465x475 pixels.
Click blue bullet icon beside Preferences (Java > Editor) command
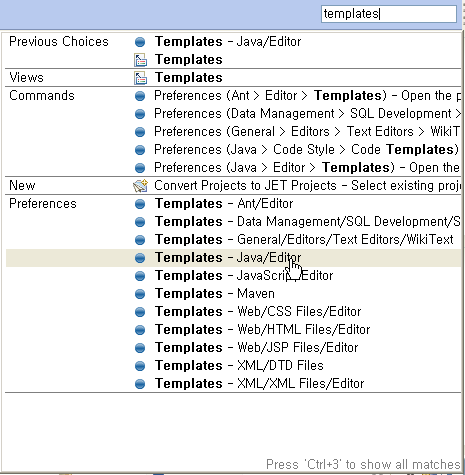click(140, 168)
